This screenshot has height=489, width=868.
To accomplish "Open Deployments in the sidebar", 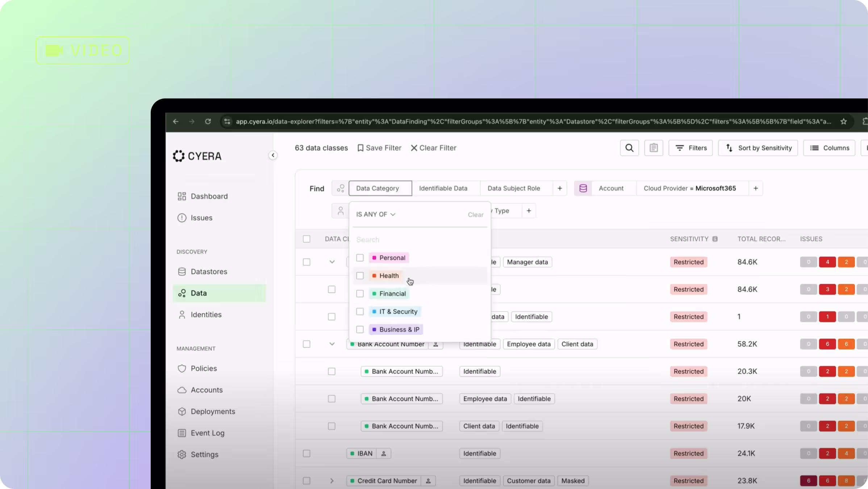I will (x=213, y=411).
